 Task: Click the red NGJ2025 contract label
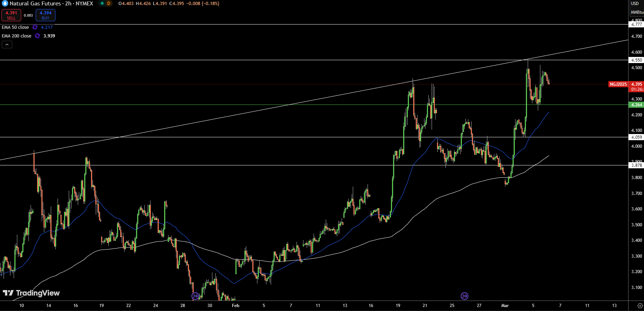[618, 84]
